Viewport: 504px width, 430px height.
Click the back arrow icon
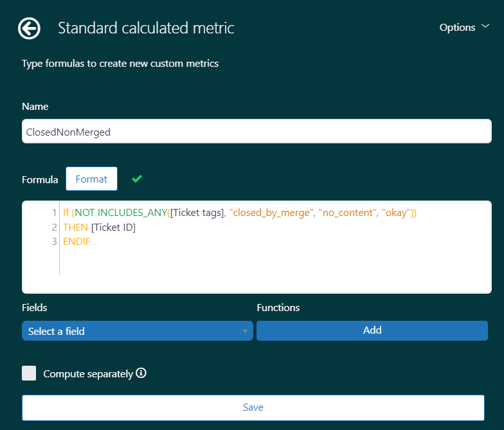click(30, 28)
